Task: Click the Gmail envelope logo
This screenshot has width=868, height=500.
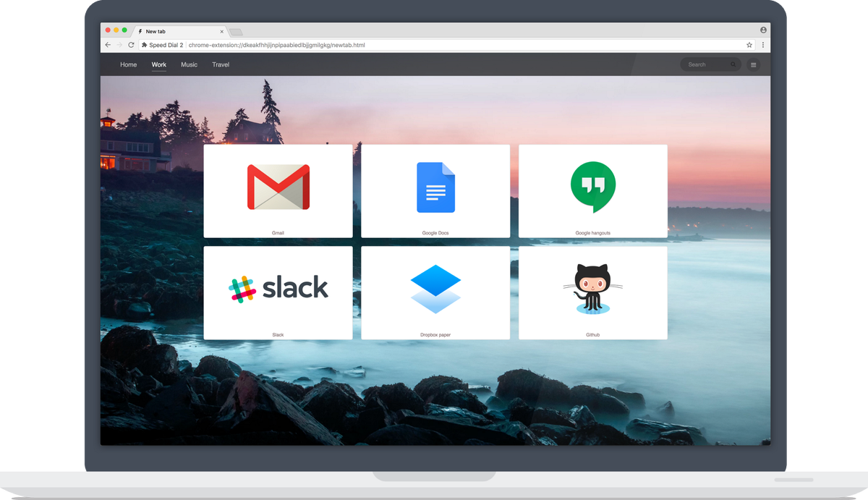Action: pyautogui.click(x=278, y=187)
